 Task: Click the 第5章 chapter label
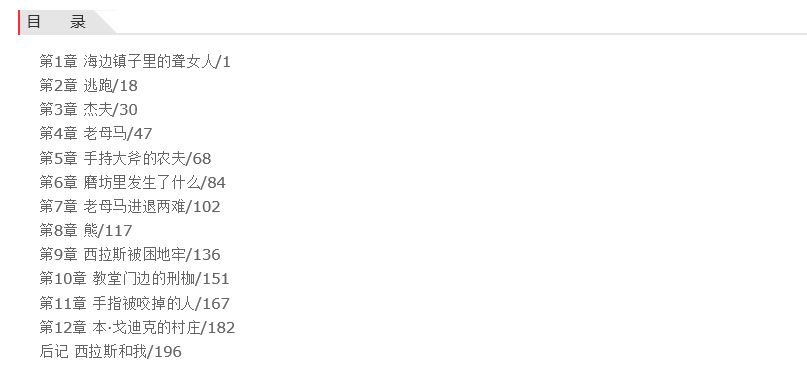click(x=58, y=159)
